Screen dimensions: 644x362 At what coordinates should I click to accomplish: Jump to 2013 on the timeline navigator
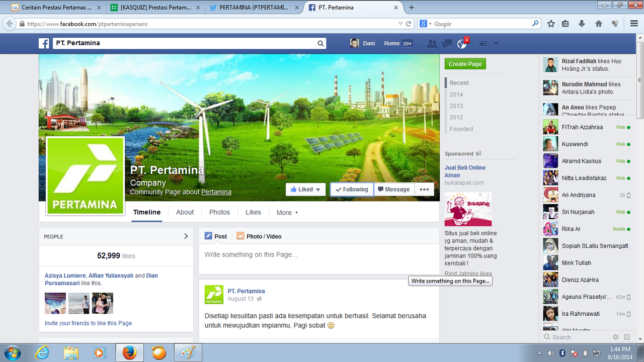(x=456, y=106)
